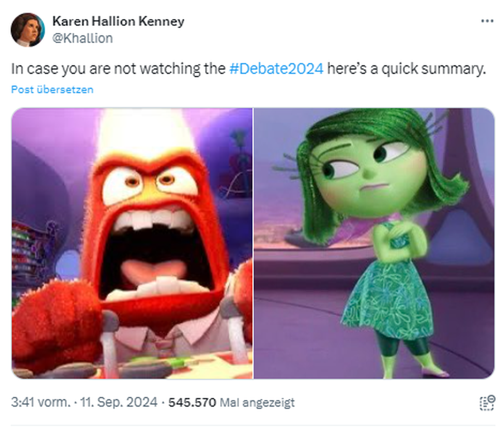The height and width of the screenshot is (427, 504).
Task: Visit the @Khallion handle profile
Action: [82, 38]
